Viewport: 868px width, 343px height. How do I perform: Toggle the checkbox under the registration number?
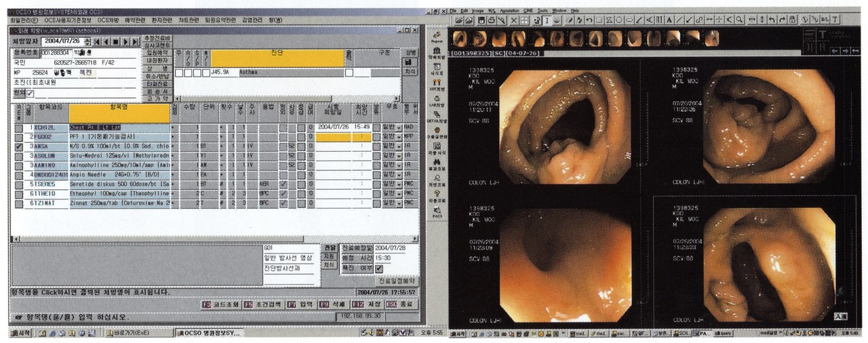tap(29, 93)
